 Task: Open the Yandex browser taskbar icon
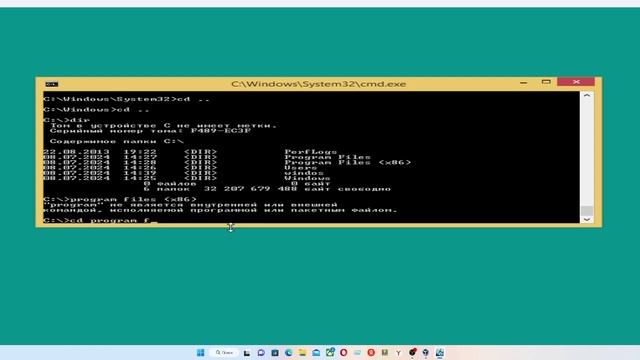click(398, 353)
